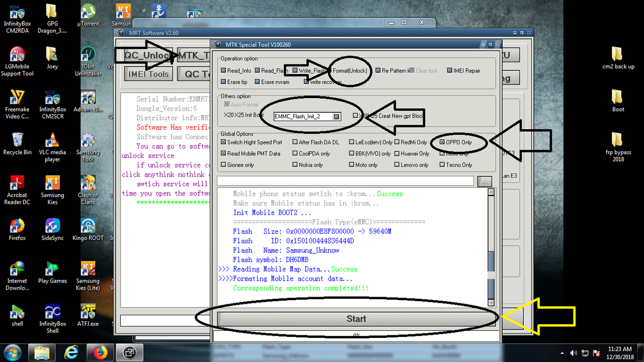The width and height of the screenshot is (644, 362).
Task: Click the log panel scrollbar up arrow
Action: pos(491,192)
